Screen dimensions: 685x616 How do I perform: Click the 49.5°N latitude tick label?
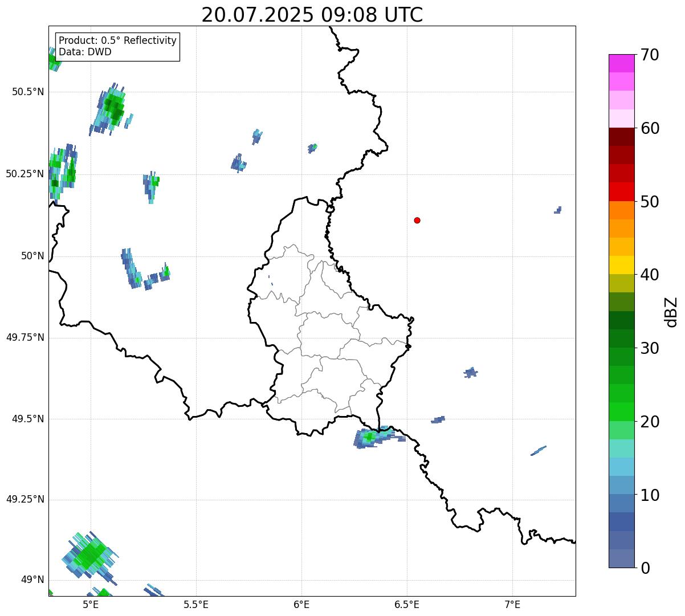28,419
